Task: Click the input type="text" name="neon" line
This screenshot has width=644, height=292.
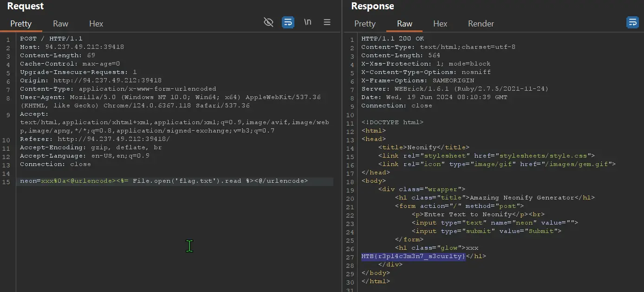Action: [x=495, y=223]
